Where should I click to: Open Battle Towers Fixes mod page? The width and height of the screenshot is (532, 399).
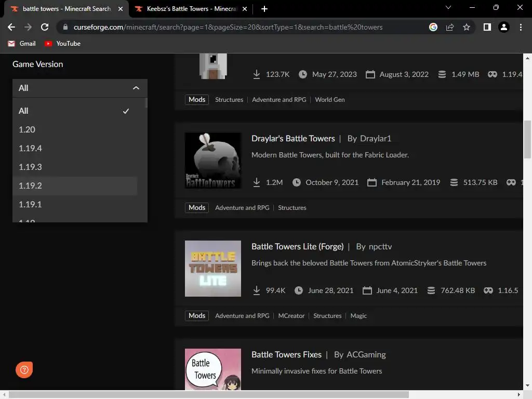point(286,354)
